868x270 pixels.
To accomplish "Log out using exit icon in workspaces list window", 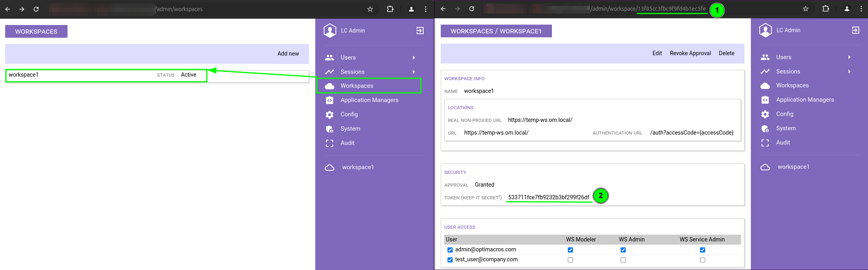I will (420, 31).
